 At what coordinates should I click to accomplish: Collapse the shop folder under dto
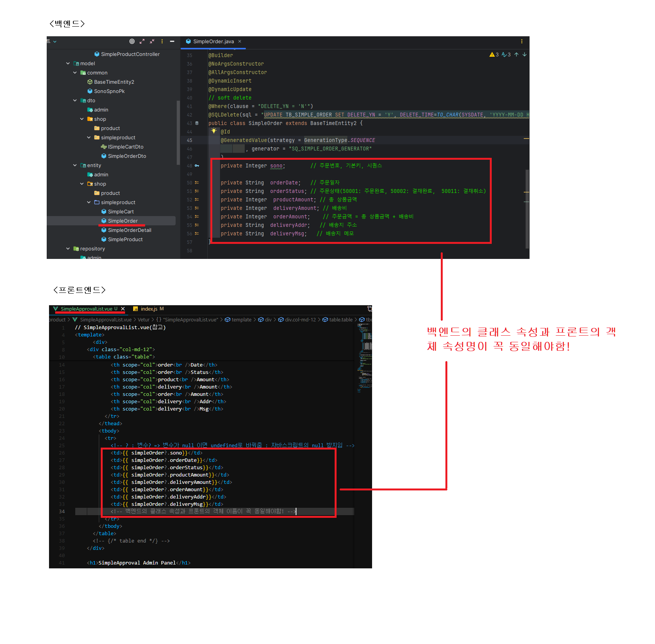point(82,119)
